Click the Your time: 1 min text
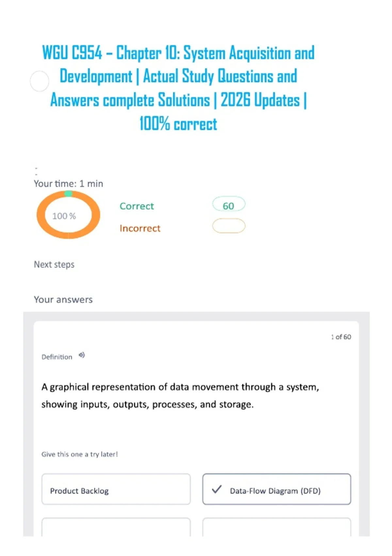The image size is (392, 556). [68, 183]
